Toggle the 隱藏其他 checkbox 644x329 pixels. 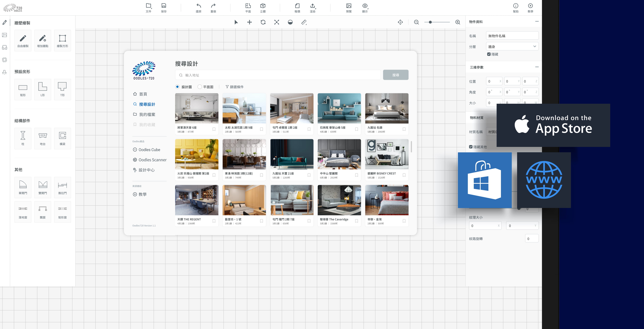pos(471,147)
